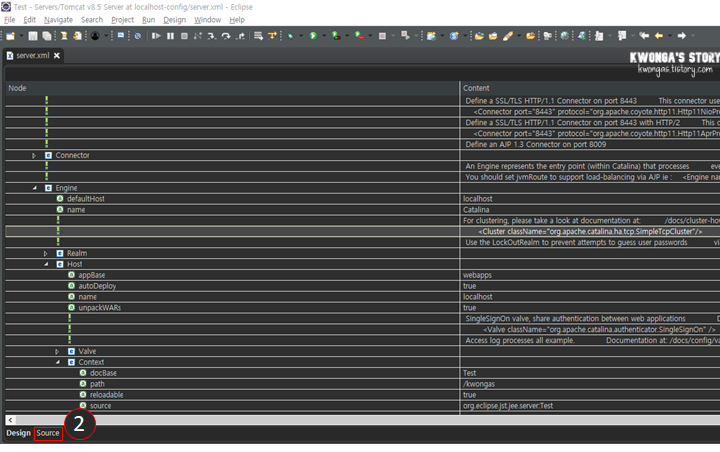This screenshot has height=452, width=720.
Task: Click the Node column header
Action: [232, 88]
